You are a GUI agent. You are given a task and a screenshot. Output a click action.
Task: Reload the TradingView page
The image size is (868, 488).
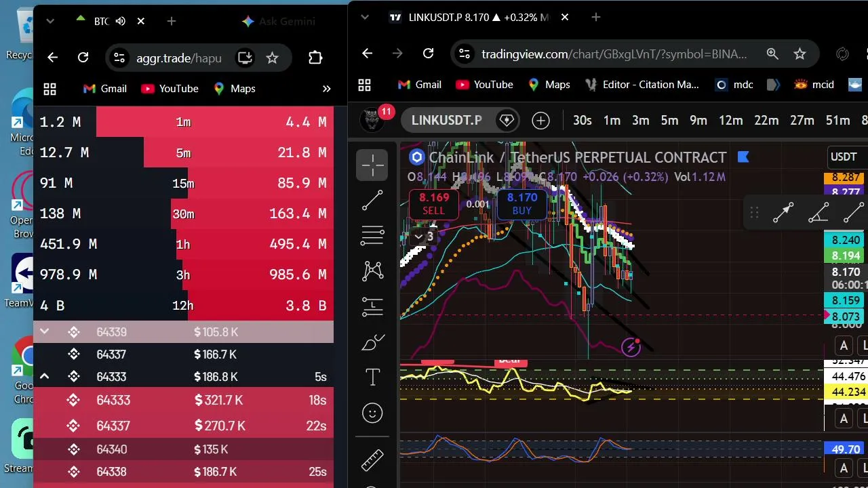point(428,54)
